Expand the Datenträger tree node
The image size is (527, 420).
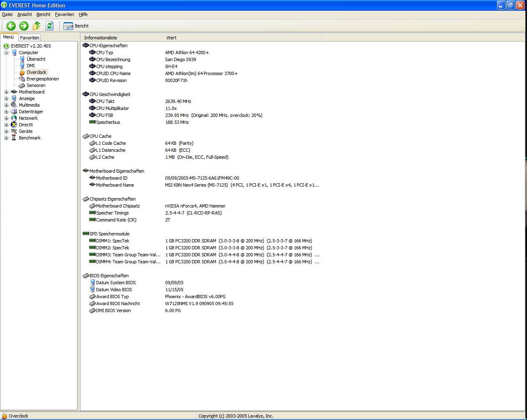tap(6, 112)
